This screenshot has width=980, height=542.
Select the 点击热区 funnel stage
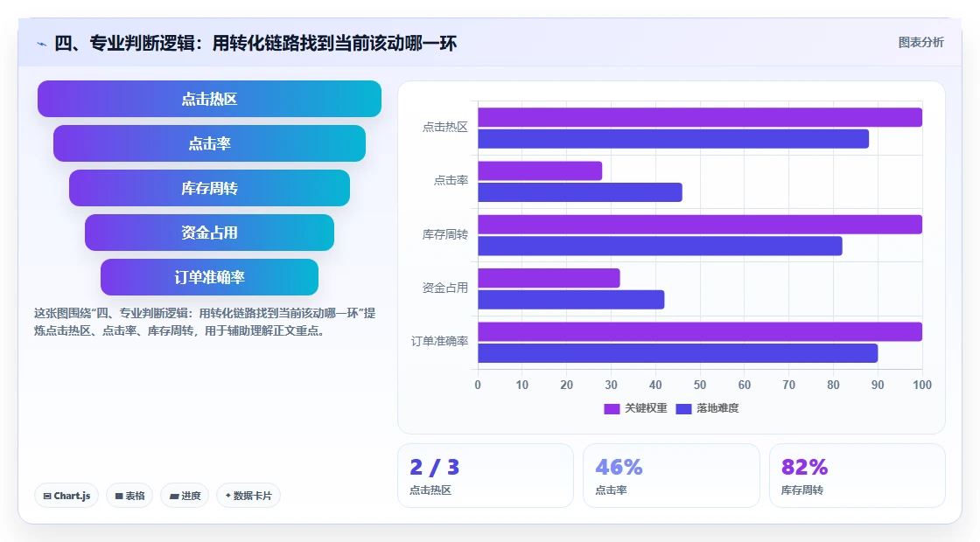[x=209, y=99]
